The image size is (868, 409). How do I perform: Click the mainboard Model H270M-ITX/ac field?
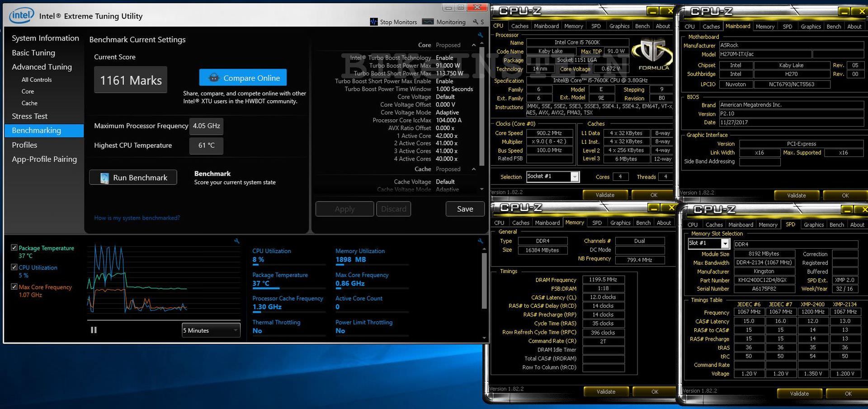(x=765, y=54)
